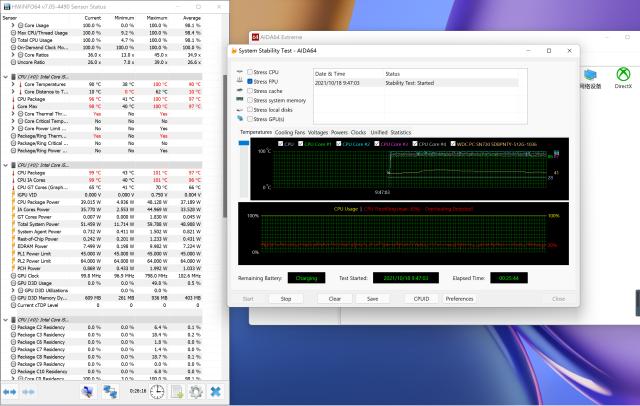The width and height of the screenshot is (640, 406).
Task: Click the Clear button
Action: 335,299
